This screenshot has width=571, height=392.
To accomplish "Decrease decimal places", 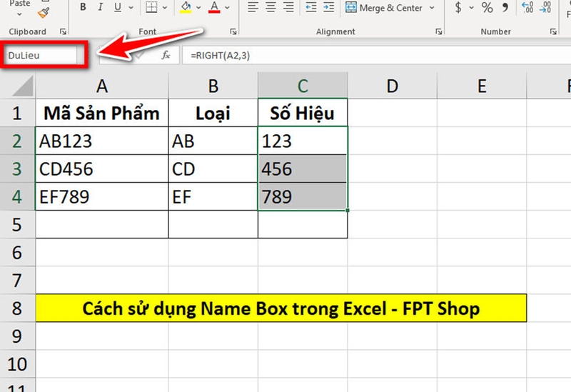I will (x=545, y=7).
